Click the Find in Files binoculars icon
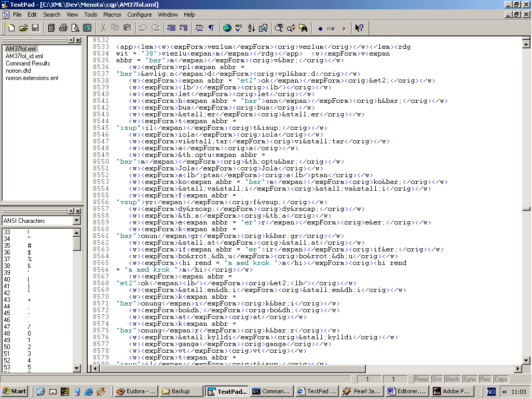532x399 pixels. (304, 28)
